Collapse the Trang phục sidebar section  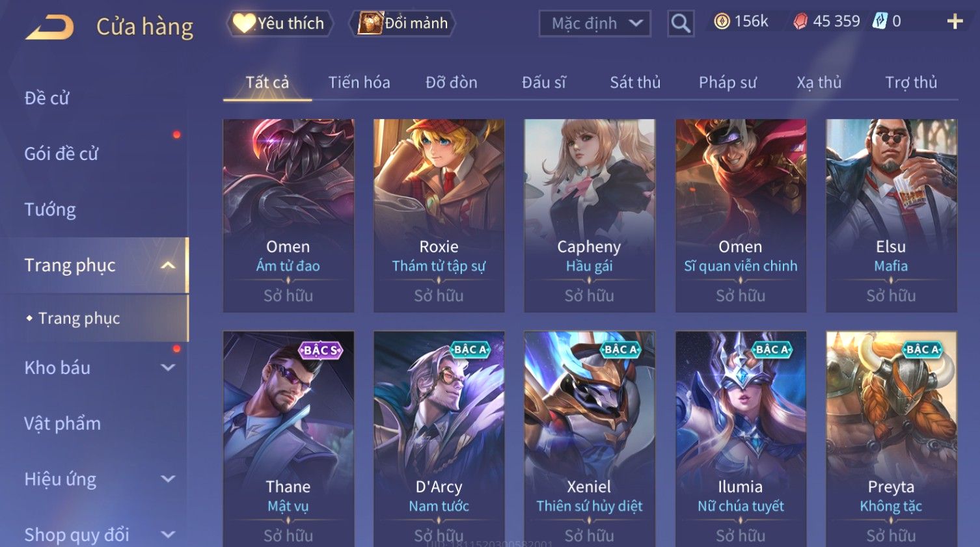point(167,265)
